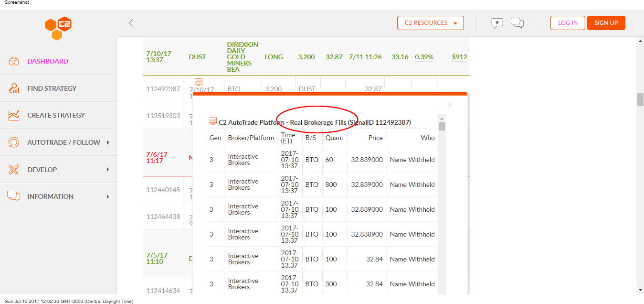Expand the AutoTrade / Follow submenu arrow
This screenshot has width=644, height=304.
(108, 142)
